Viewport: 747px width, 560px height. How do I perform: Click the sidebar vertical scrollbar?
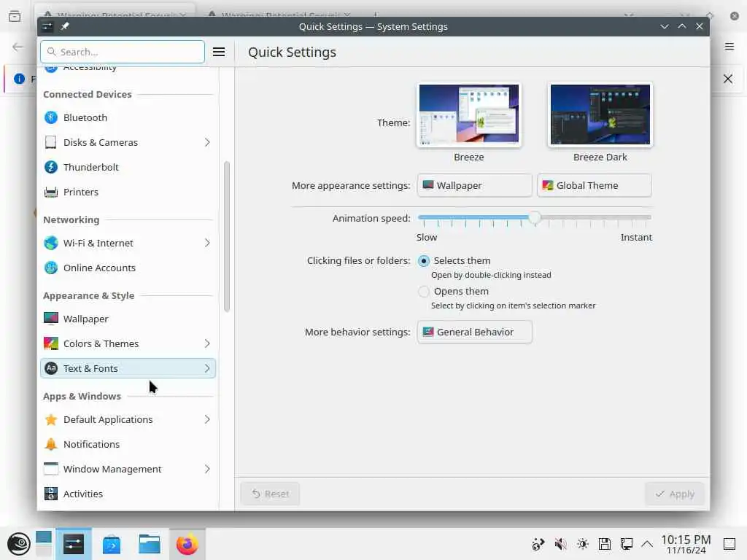pyautogui.click(x=227, y=237)
